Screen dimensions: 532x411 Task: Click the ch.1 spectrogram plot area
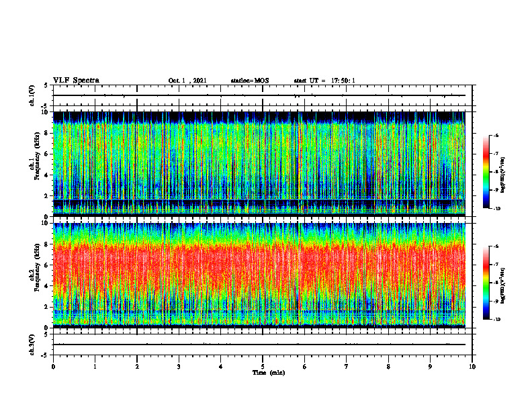coord(259,164)
